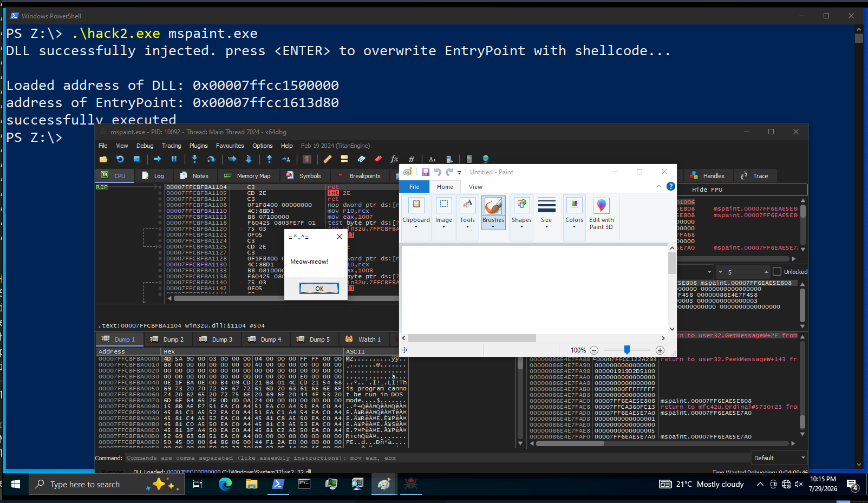The height and width of the screenshot is (503, 868).
Task: Click the blue Paint Help question mark
Action: (670, 186)
